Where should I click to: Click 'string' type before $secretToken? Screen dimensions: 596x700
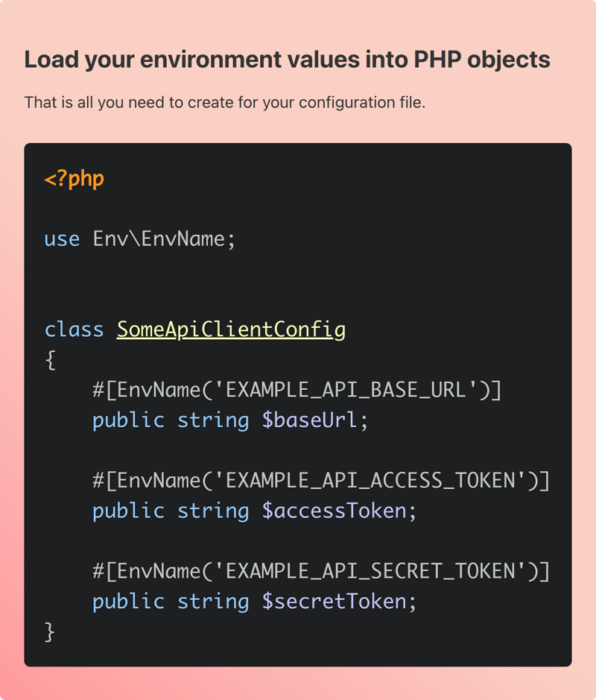pos(213,602)
